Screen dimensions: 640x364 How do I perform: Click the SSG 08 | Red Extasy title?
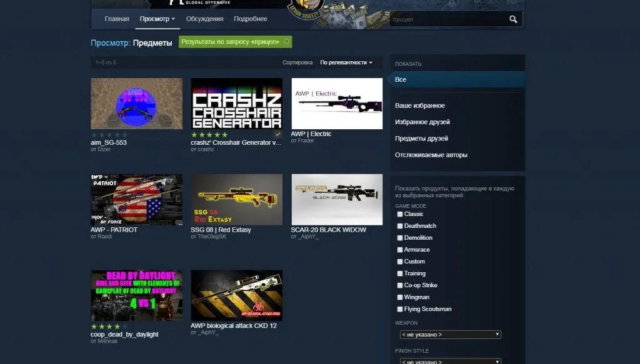[221, 230]
